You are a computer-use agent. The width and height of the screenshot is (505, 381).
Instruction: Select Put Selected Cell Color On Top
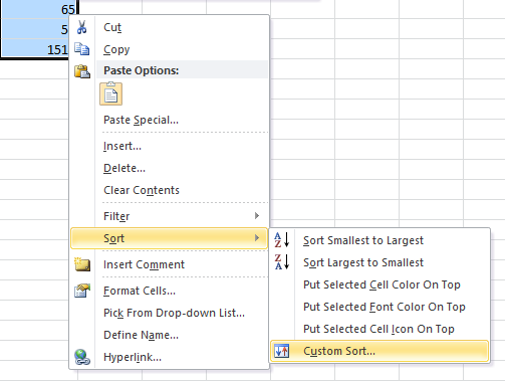point(382,285)
